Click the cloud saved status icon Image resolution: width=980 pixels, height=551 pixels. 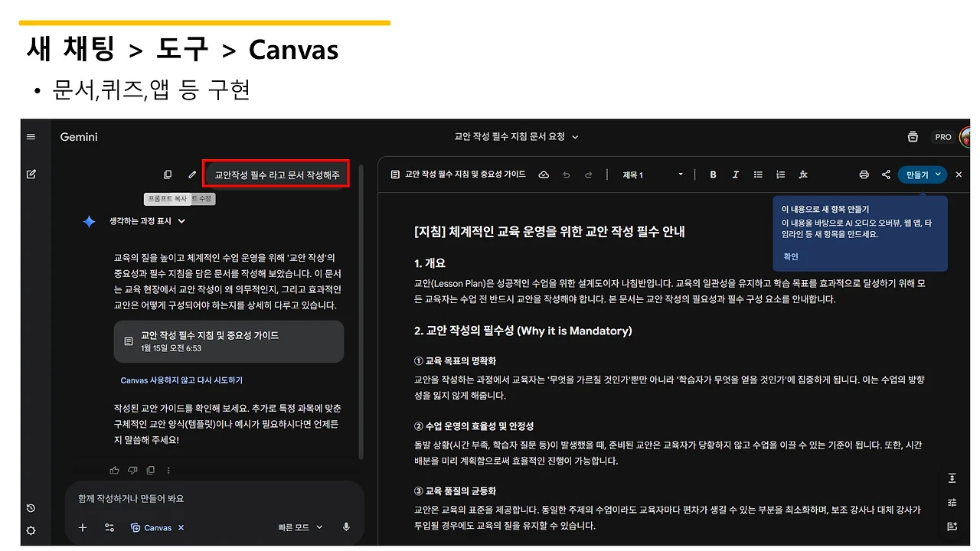coord(544,174)
